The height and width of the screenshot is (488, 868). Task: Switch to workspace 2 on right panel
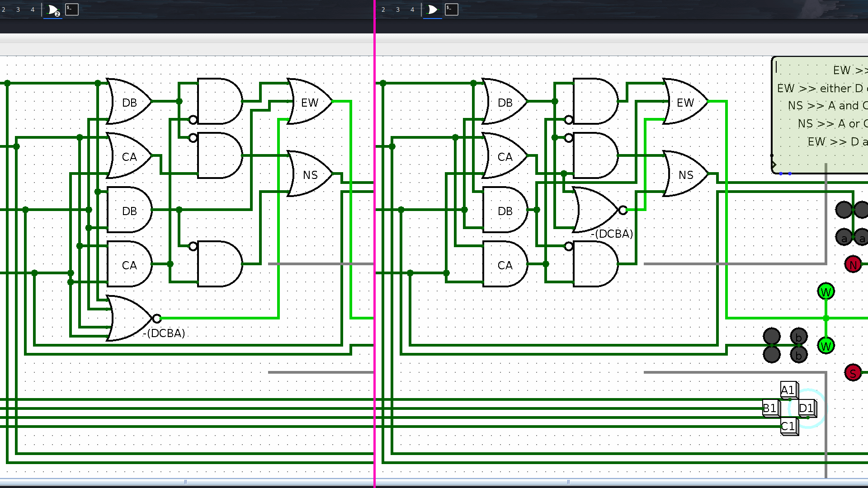[383, 9]
